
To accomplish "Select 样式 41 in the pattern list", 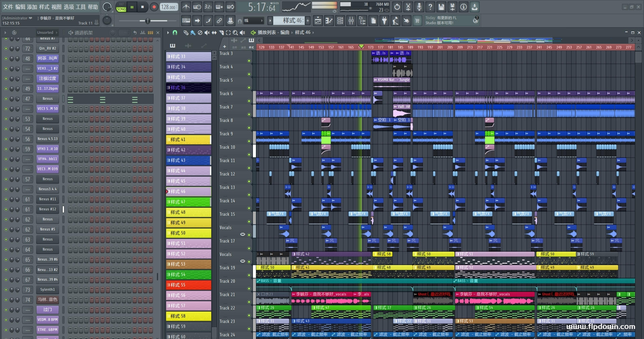I will point(188,140).
